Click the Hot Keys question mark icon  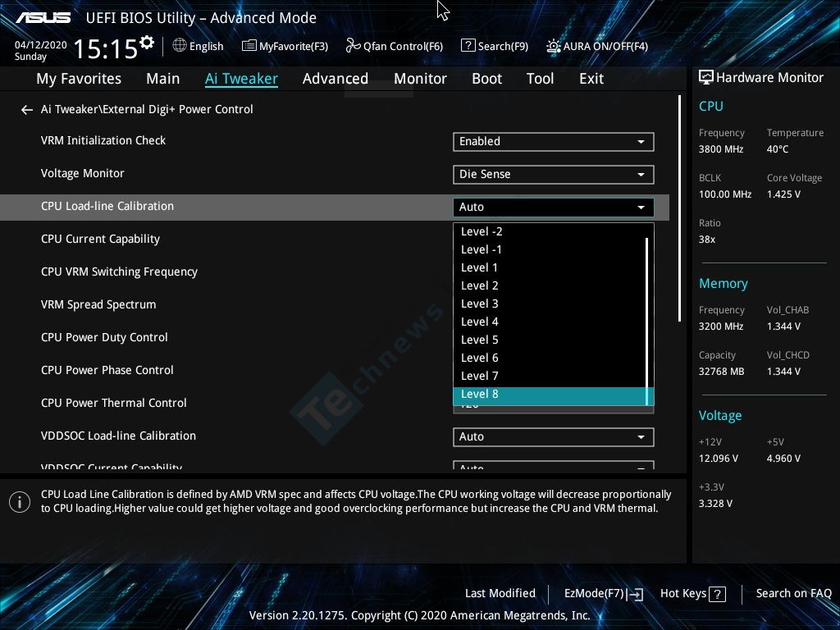[717, 594]
